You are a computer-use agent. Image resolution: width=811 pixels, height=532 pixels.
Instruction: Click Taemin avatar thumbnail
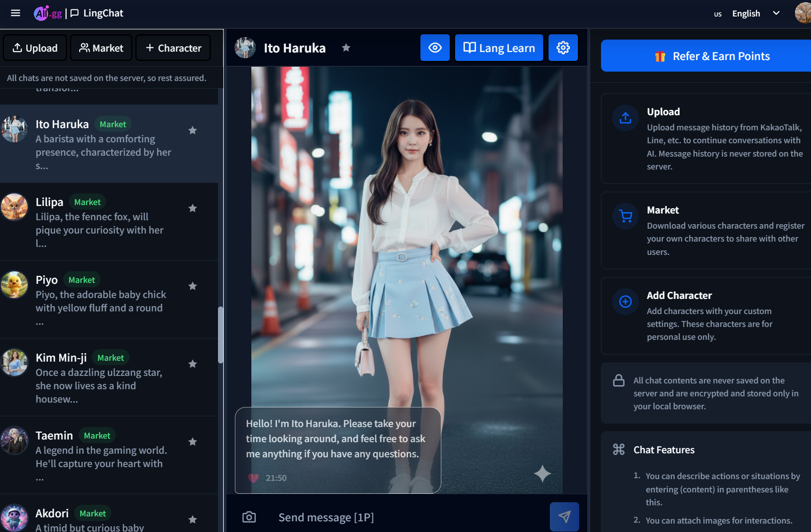pos(14,440)
